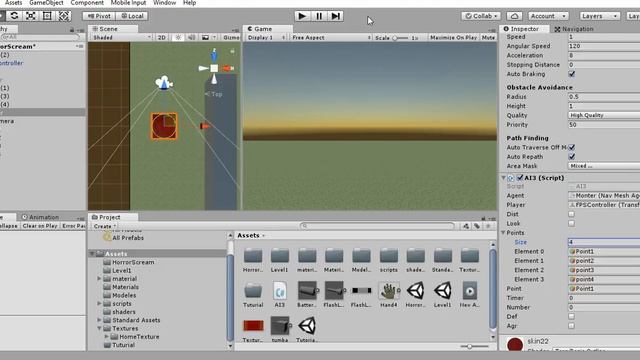
Task: Open Free Aspect dropdown
Action: coord(331,37)
